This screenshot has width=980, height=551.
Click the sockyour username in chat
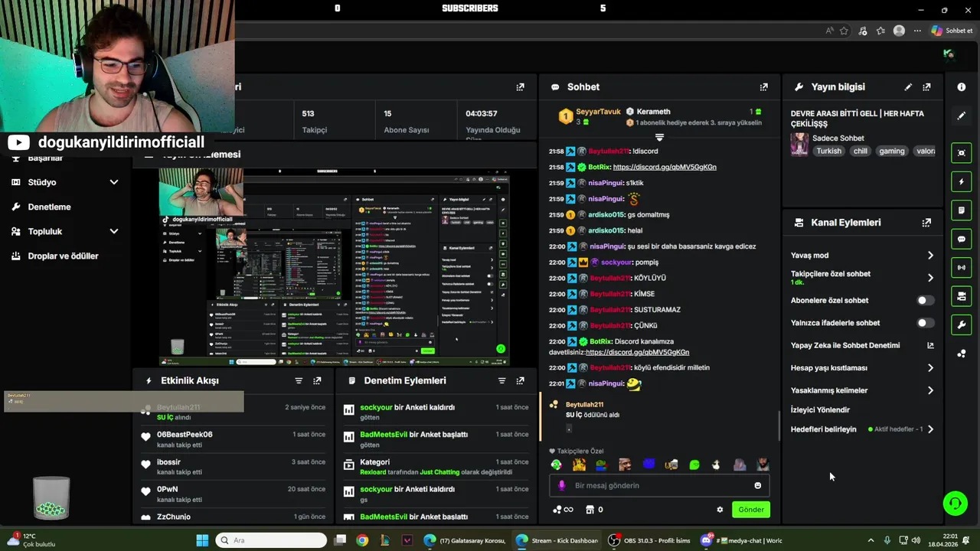coord(618,262)
